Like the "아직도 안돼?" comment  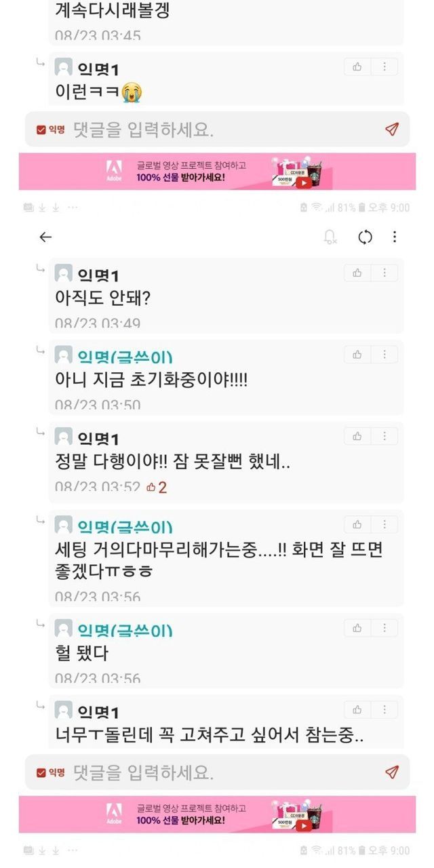click(357, 273)
